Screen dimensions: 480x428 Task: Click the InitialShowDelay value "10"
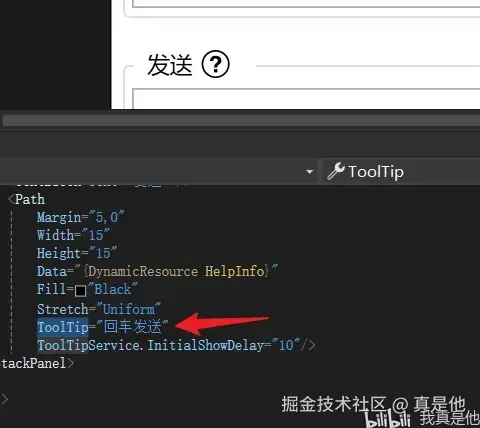pyautogui.click(x=286, y=345)
